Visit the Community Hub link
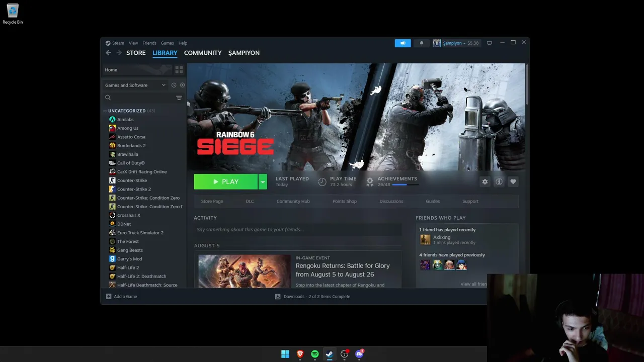The image size is (644, 362). point(293,201)
